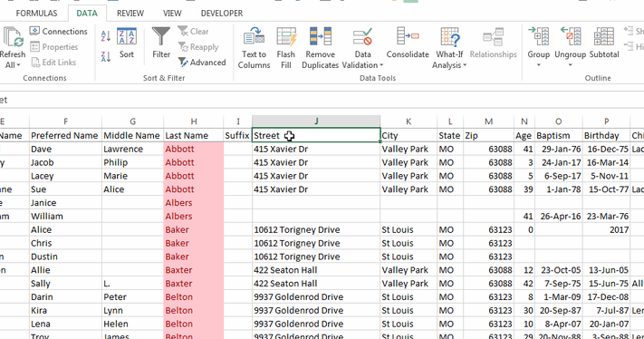Switch to the FORMULAS tab
This screenshot has height=339, width=644.
pyautogui.click(x=36, y=14)
